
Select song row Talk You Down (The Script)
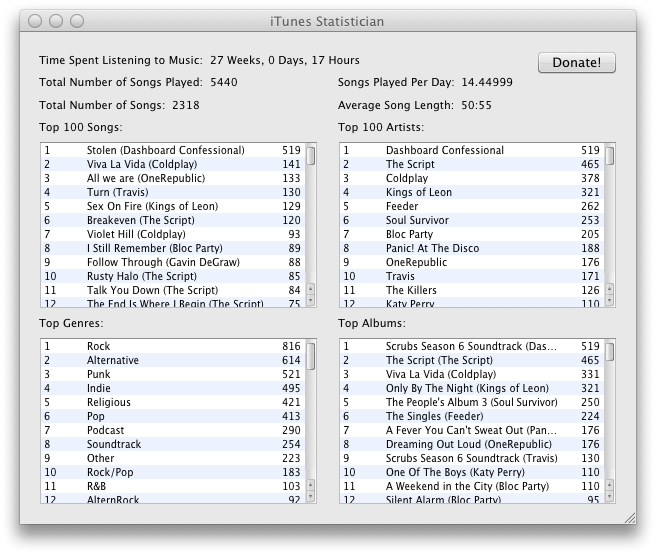(x=173, y=290)
